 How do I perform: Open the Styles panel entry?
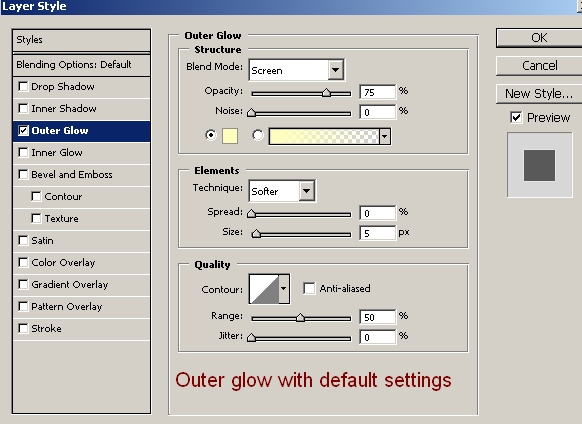pyautogui.click(x=81, y=40)
